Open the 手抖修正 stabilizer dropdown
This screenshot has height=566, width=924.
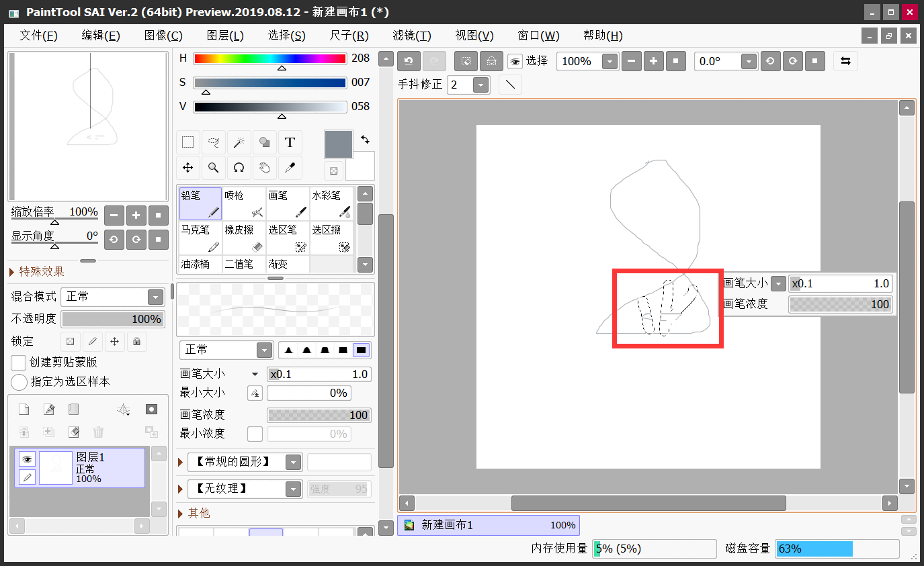tap(480, 85)
